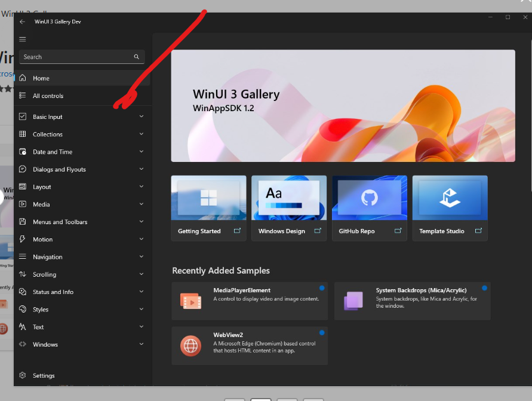This screenshot has height=401, width=532.
Task: Expand the Status and Info chevron
Action: tap(142, 292)
